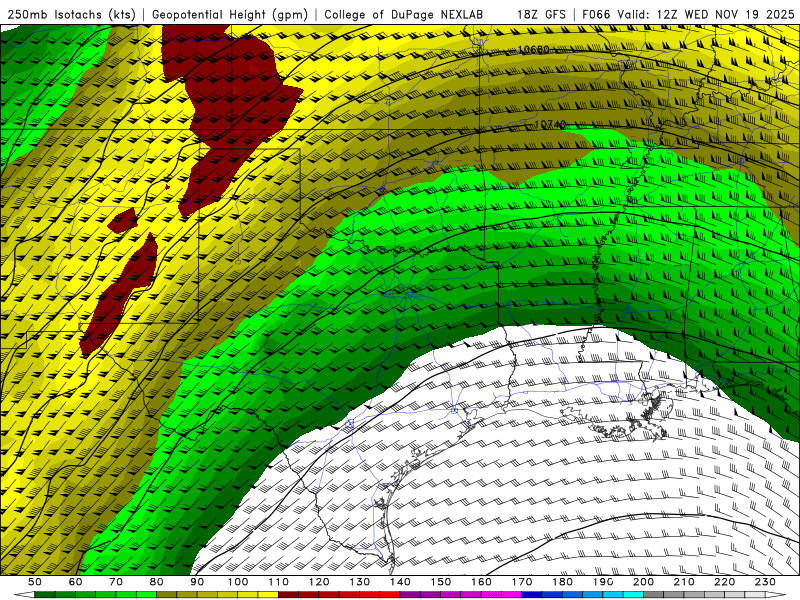This screenshot has height=600, width=800.
Task: Click the '250mb Isotachs (kts)' title text
Action: [x=71, y=15]
